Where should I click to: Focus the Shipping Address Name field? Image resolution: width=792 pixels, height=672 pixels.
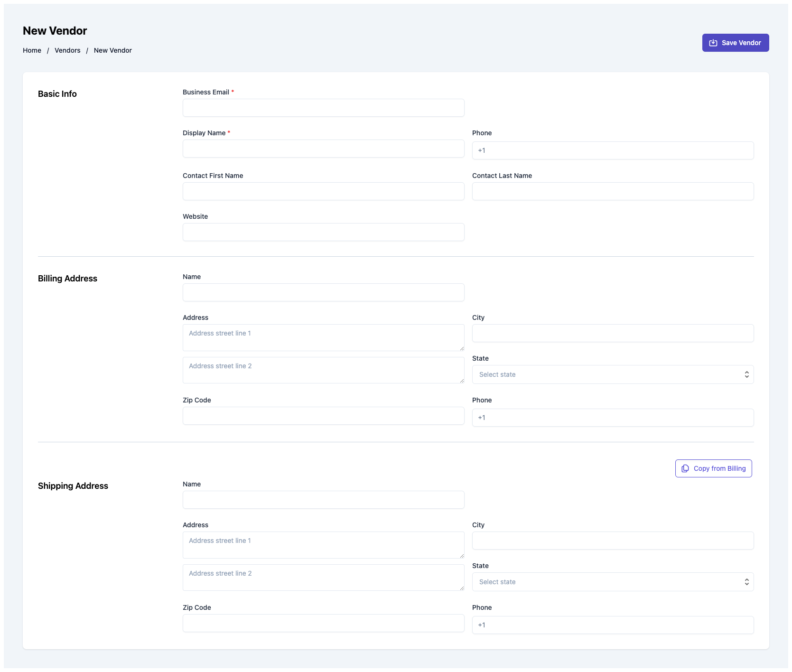pos(323,500)
